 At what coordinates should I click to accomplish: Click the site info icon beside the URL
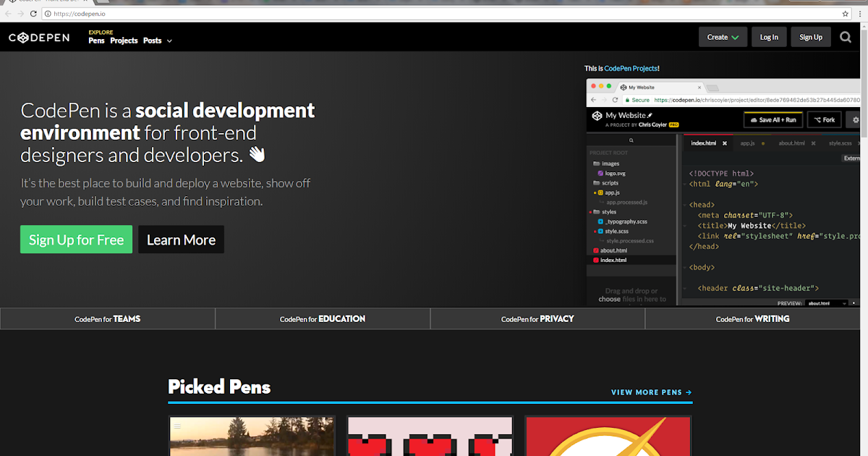click(x=48, y=14)
